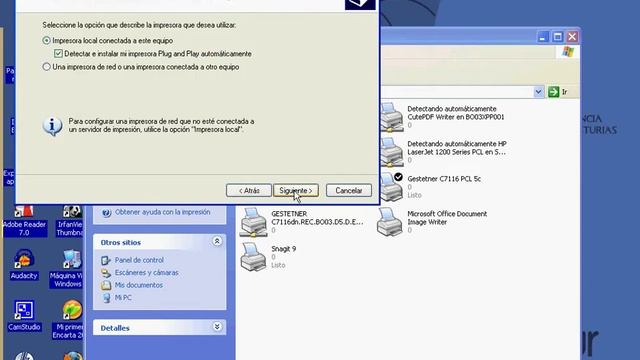Click the info icon in wizard
The image size is (640, 360).
tap(52, 126)
